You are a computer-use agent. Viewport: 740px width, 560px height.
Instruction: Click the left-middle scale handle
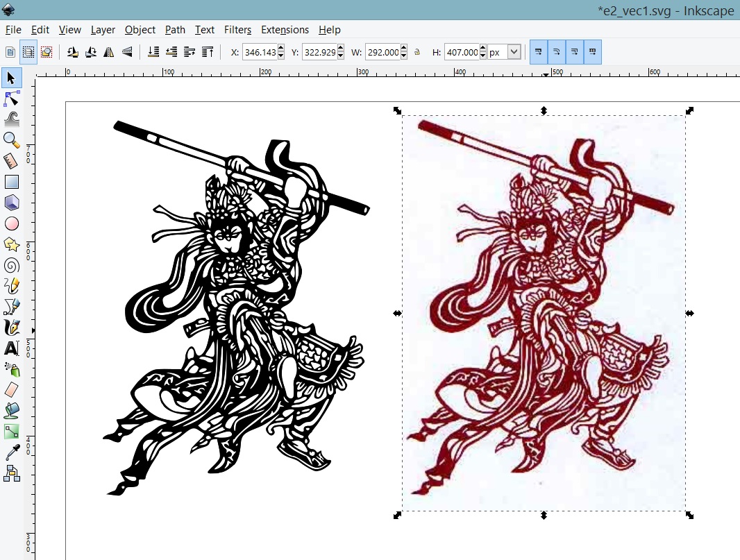click(x=397, y=313)
